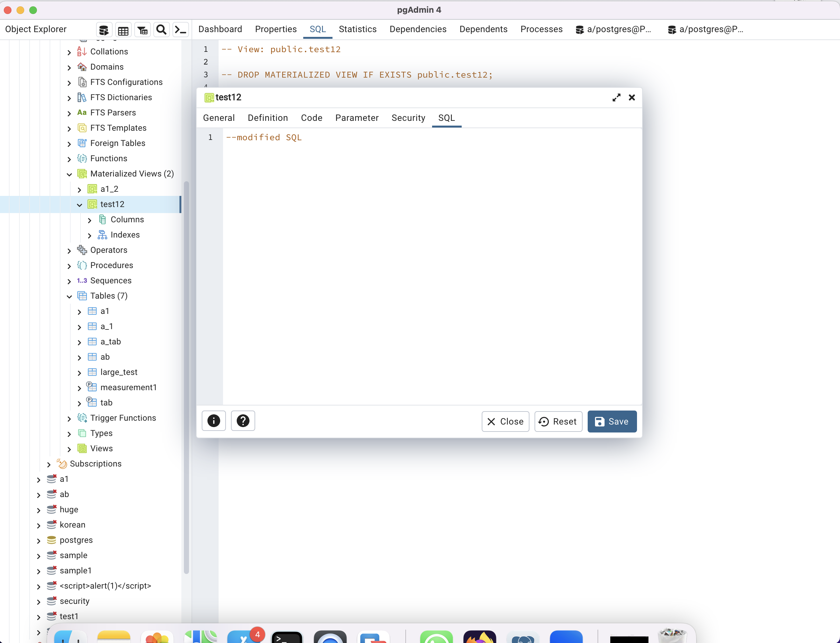Open the Security tab in dialog
This screenshot has height=643, width=840.
click(408, 118)
